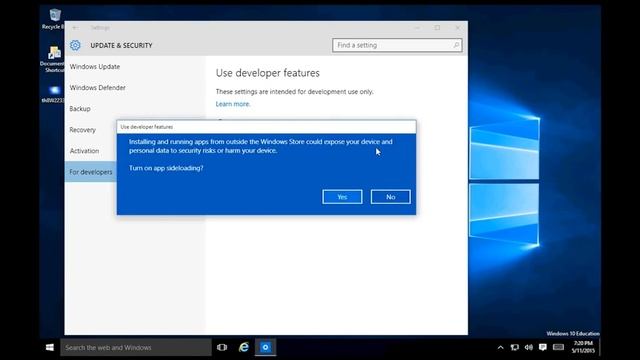Show hidden system tray icons
The width and height of the screenshot is (640, 360).
[500, 347]
